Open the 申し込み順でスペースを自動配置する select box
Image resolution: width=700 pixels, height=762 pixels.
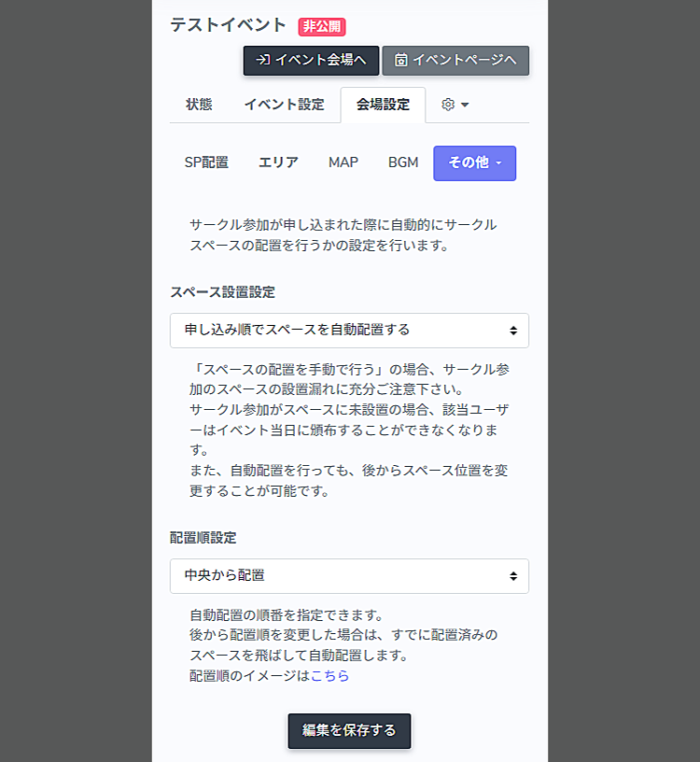click(x=349, y=330)
